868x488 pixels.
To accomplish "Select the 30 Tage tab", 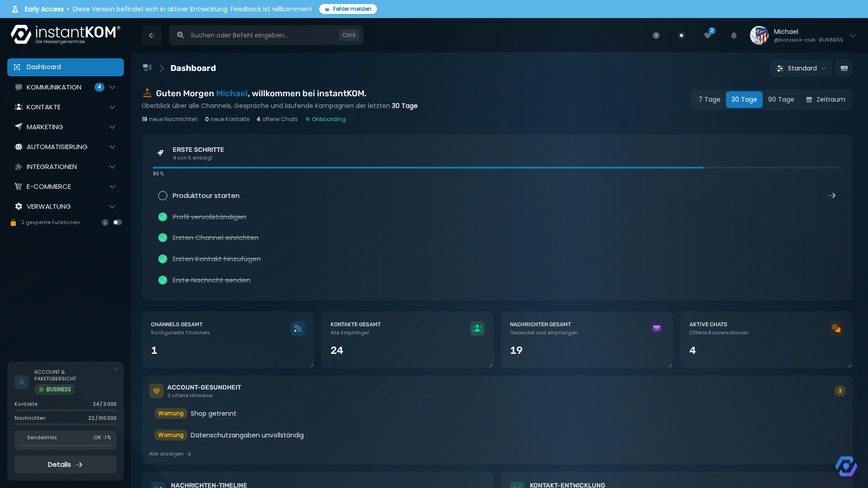I will click(x=744, y=99).
